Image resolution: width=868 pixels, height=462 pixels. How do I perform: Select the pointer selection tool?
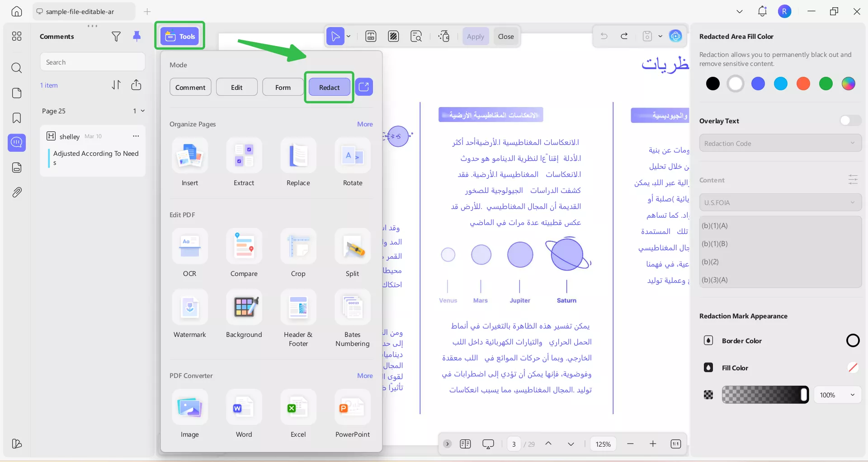pos(335,36)
